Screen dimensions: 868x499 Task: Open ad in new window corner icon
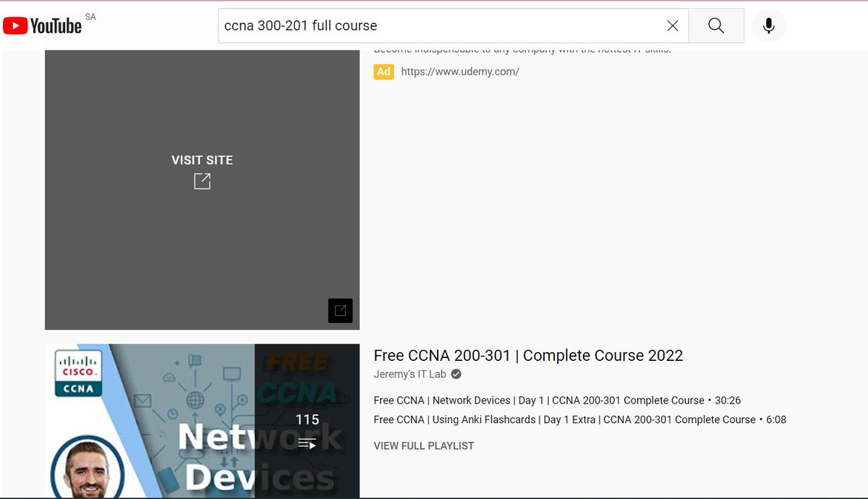pos(340,310)
